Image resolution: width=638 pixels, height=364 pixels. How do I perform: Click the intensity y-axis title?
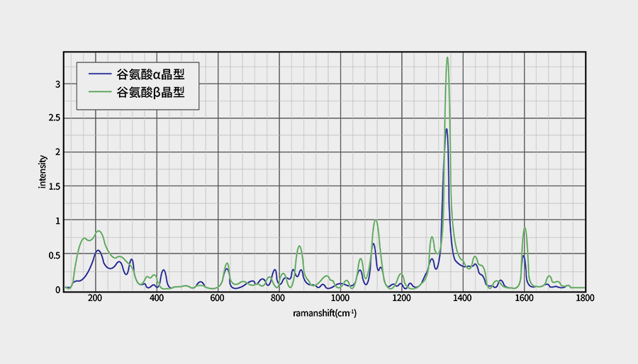(x=43, y=171)
